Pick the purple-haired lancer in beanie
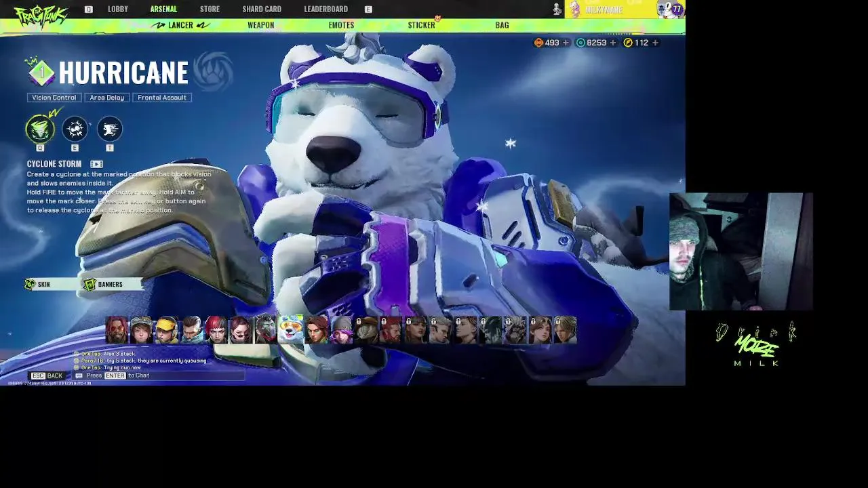The image size is (868, 488). (x=341, y=329)
